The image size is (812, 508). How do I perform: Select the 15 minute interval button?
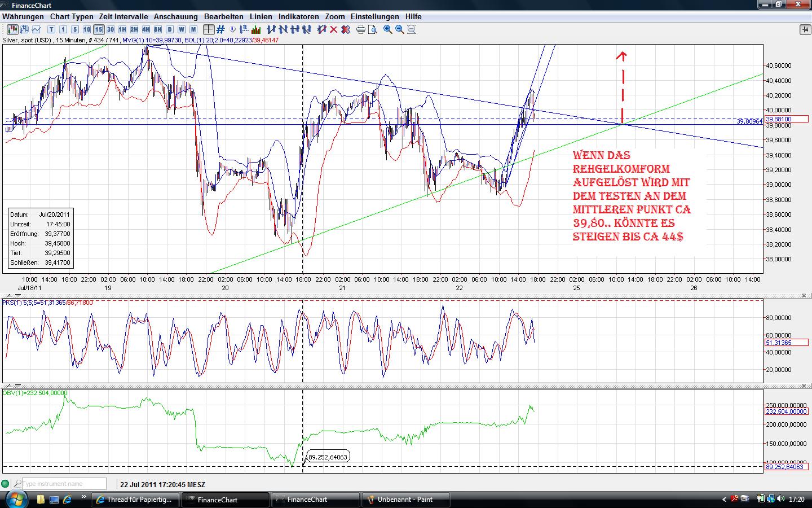point(99,29)
